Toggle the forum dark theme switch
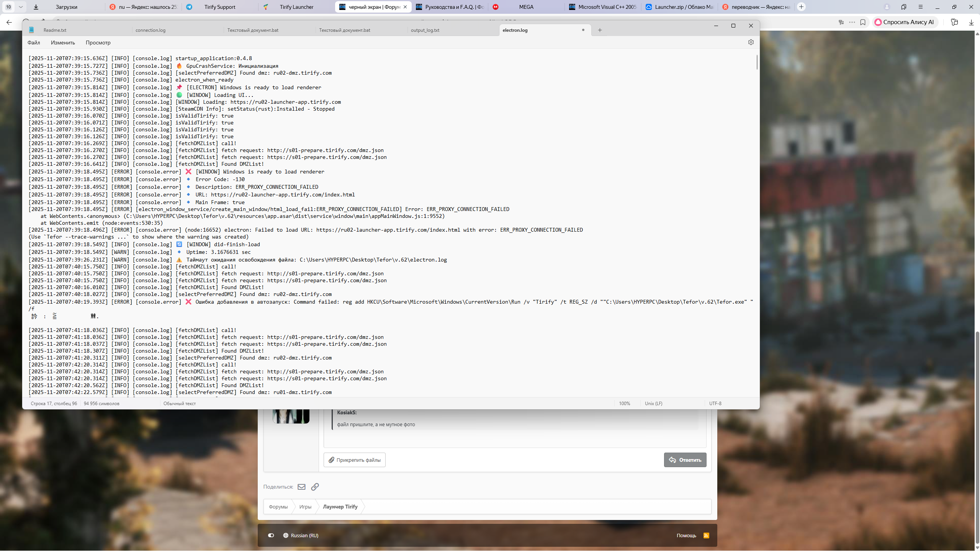This screenshot has height=551, width=980. point(271,535)
